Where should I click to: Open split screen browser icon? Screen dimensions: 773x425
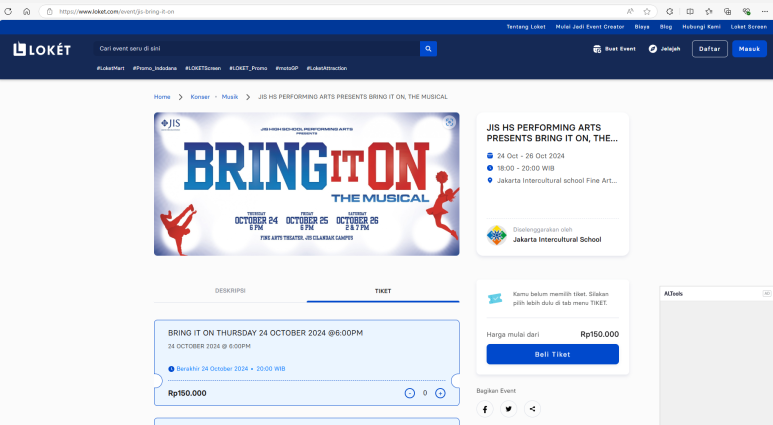[x=690, y=11]
